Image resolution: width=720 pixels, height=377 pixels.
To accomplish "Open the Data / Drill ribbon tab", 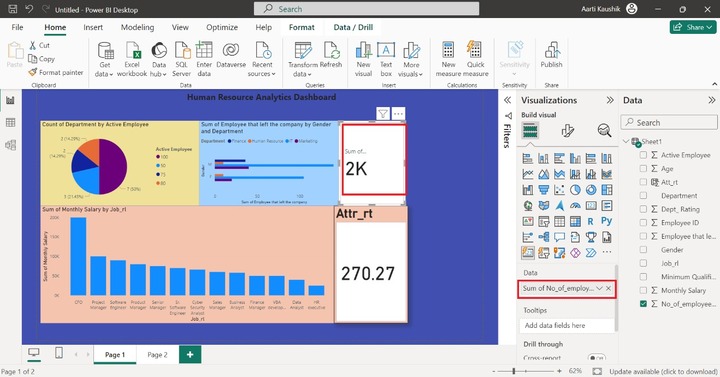I will 353,27.
